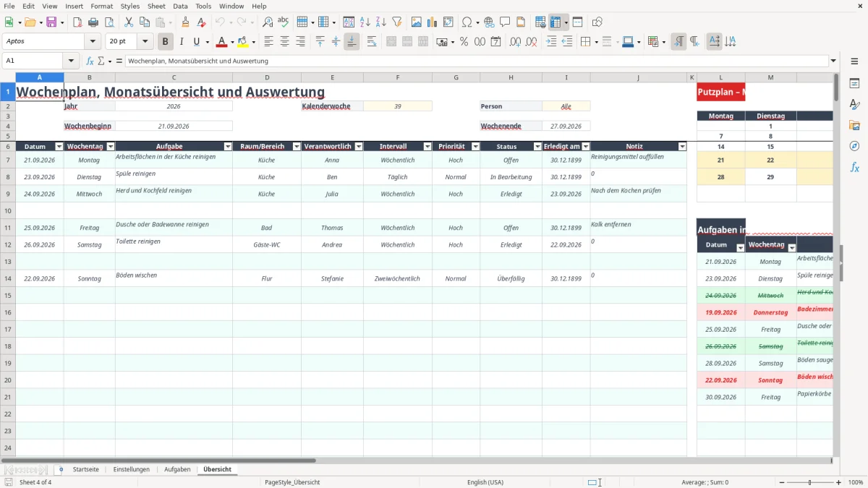
Task: Click the Insert Hyperlink globe icon
Action: (489, 22)
